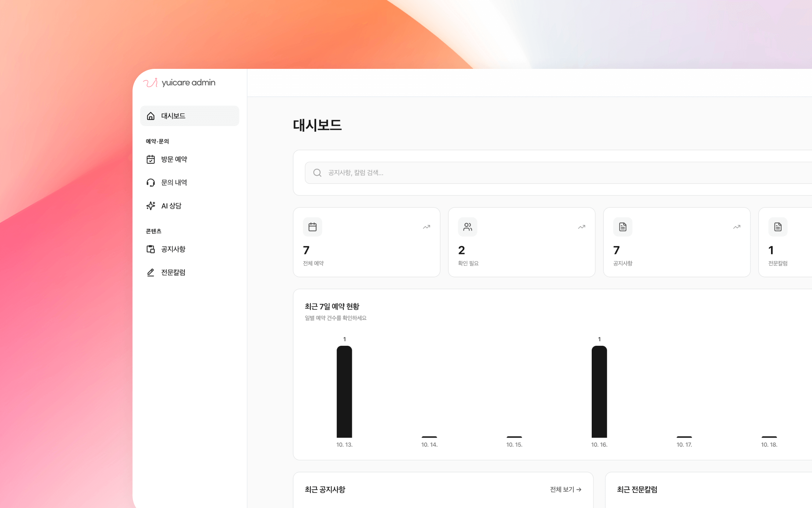Select the 방문 예약 calendar icon

coord(151,159)
